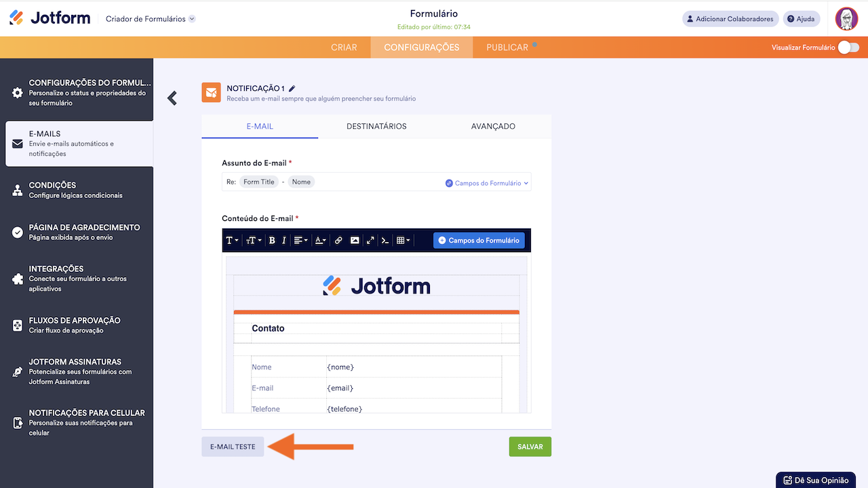Click the Jotform logo in the header

point(50,18)
